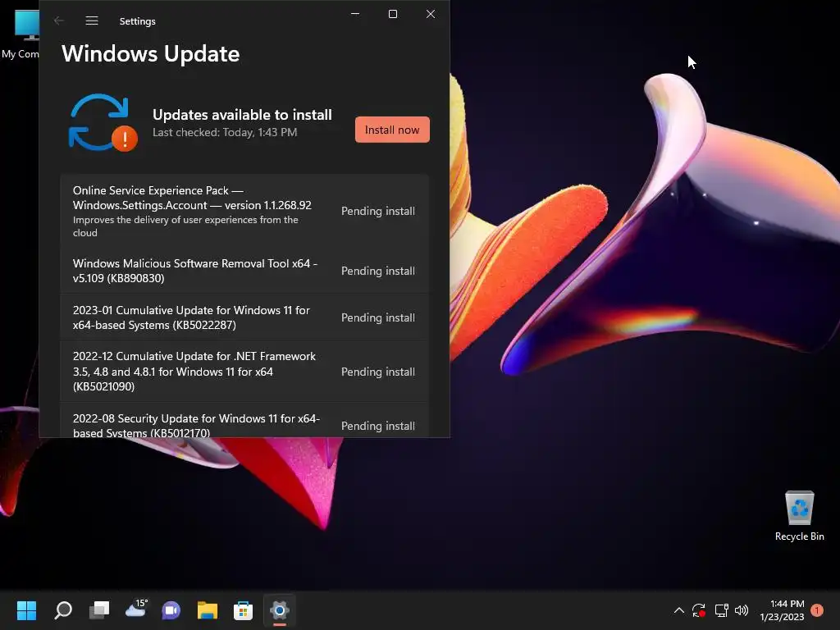Screen dimensions: 840x630
Task: Select the Recycle Bin desktop icon
Action: pos(799,516)
